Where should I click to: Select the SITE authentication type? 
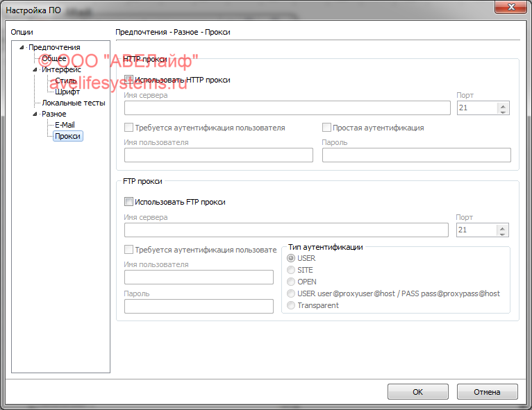[292, 270]
